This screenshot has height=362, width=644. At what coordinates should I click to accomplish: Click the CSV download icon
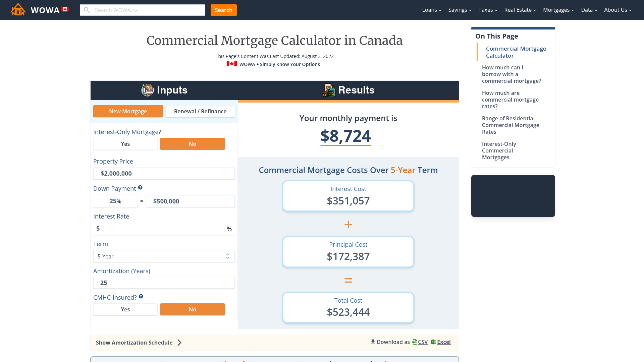(x=415, y=342)
